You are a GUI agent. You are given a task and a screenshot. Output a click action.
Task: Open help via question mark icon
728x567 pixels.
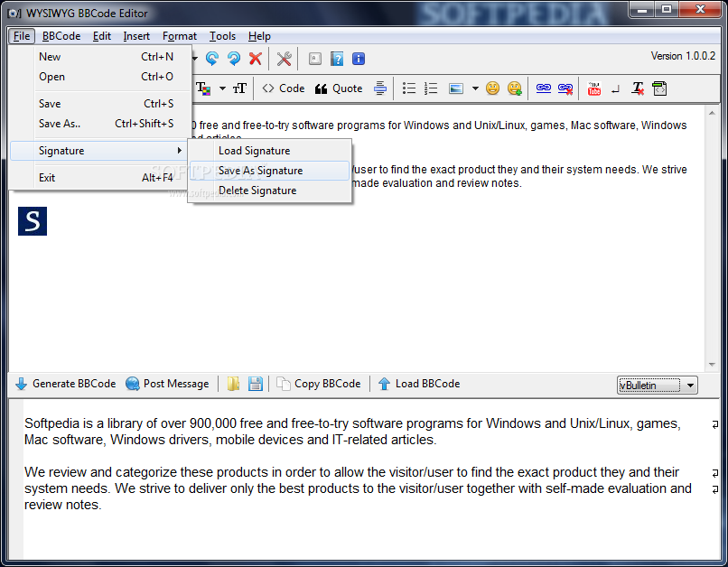point(337,59)
